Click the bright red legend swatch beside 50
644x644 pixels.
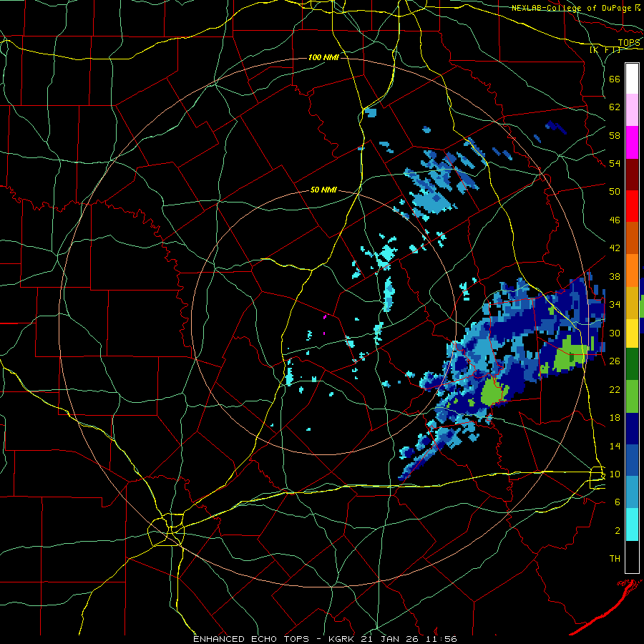coord(632,206)
